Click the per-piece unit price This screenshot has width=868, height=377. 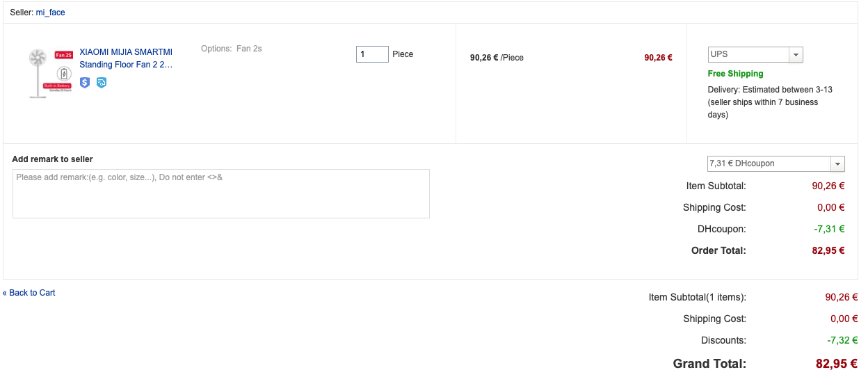point(497,58)
